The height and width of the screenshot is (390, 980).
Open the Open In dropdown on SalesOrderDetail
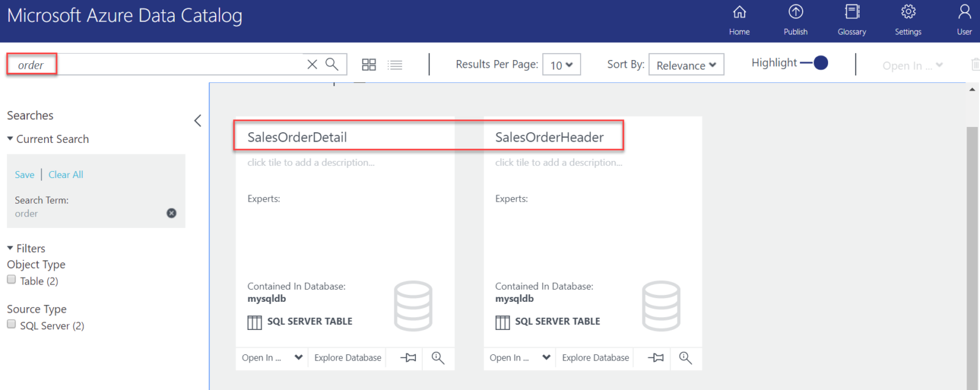pyautogui.click(x=271, y=357)
